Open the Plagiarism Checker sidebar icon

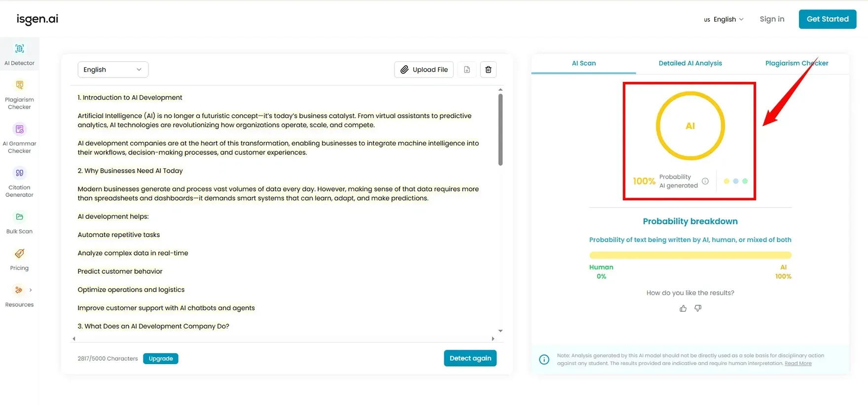pos(19,85)
